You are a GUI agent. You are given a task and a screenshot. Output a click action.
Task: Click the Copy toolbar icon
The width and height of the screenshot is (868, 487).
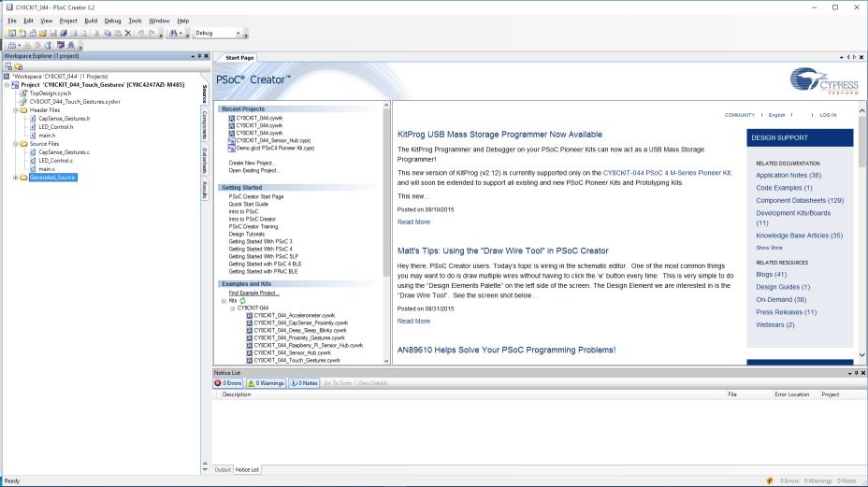click(108, 34)
